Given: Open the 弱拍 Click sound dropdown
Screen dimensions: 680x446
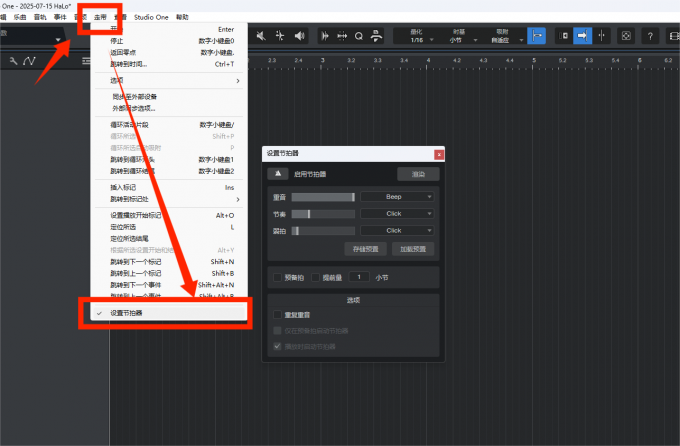Looking at the screenshot, I should coord(397,230).
